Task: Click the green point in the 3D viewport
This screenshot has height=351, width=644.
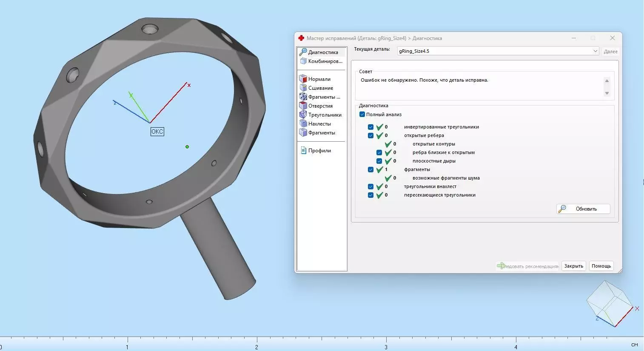Action: pyautogui.click(x=187, y=147)
